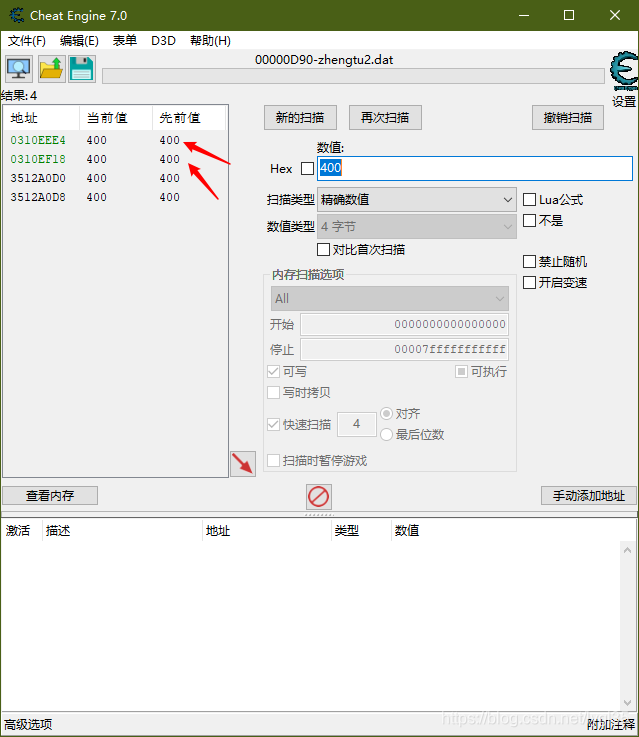Open the D3D menu

[x=163, y=41]
